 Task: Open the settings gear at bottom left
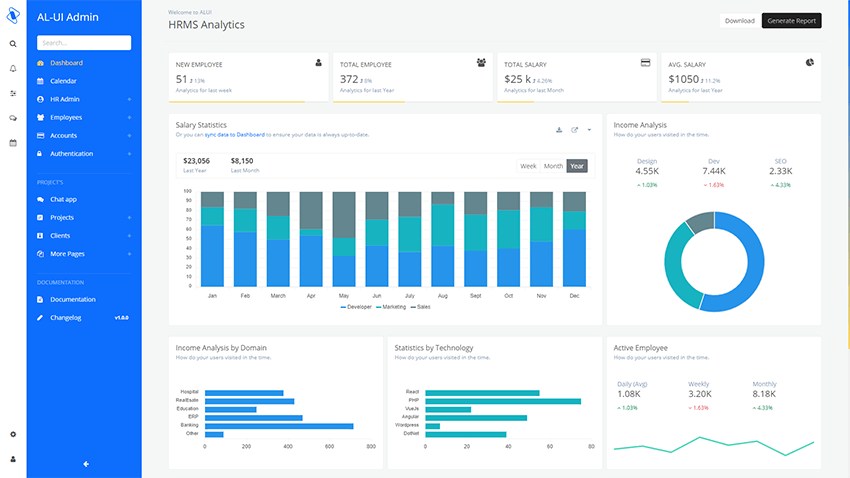[x=13, y=434]
